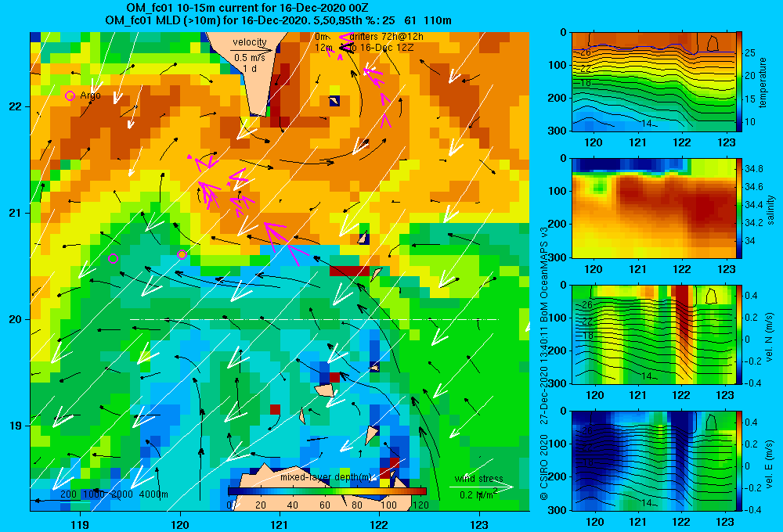Screen dimensions: 783x532
Task: Click the 'vel. N (m/s)' label
Action: click(x=770, y=337)
